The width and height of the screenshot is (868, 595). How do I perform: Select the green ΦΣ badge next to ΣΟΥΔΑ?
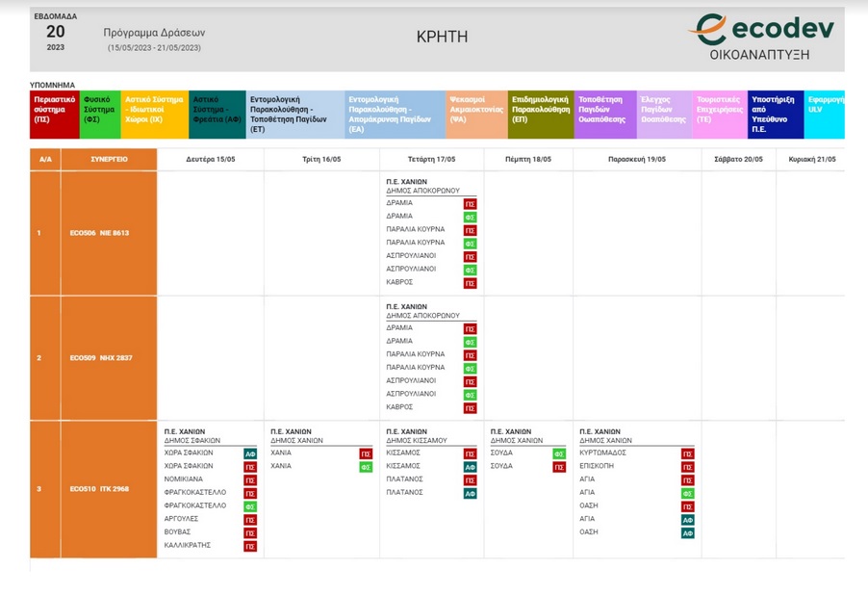559,453
